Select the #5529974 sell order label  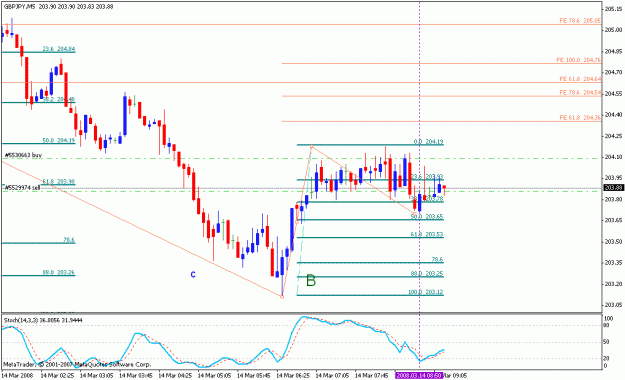[x=22, y=187]
